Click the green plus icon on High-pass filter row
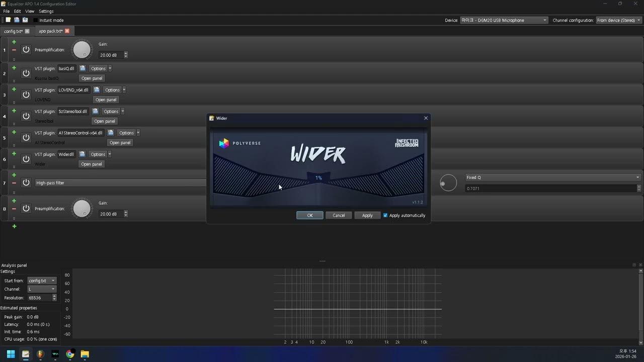 (x=14, y=175)
